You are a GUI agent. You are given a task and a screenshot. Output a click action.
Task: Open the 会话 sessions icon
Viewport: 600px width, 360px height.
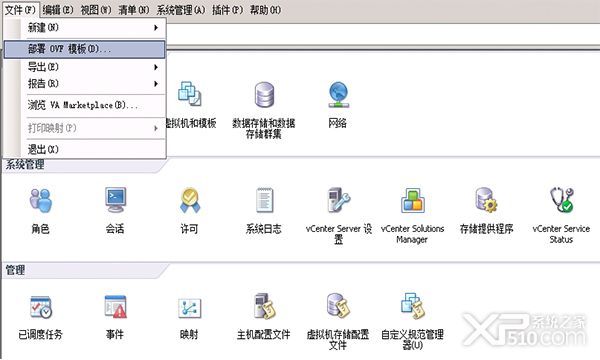pos(115,200)
